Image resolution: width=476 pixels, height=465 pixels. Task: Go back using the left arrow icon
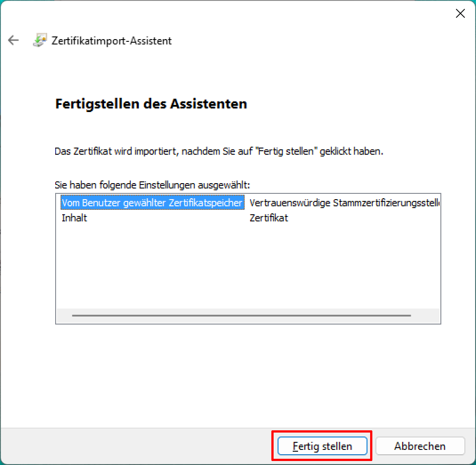tap(13, 40)
